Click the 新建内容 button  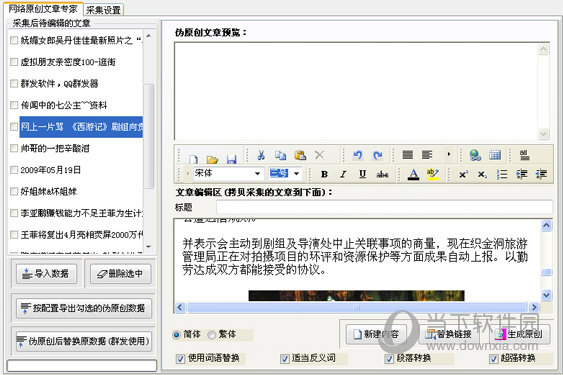[x=376, y=334]
